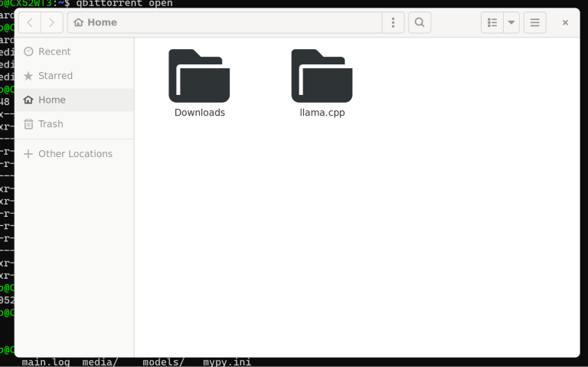The width and height of the screenshot is (588, 367).
Task: Click models/ in the terminal listing
Action: [164, 362]
